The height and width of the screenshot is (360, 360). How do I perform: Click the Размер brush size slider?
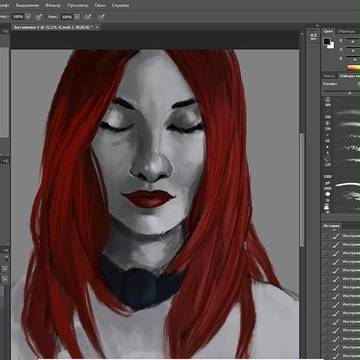[342, 92]
